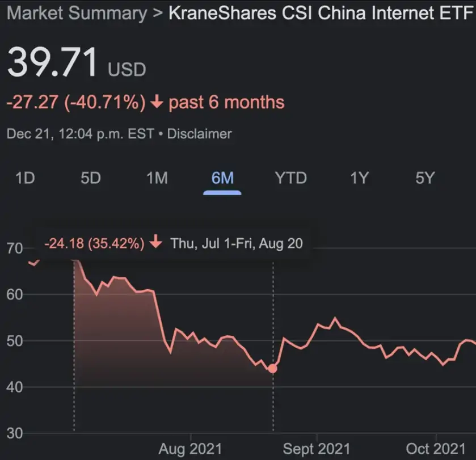
Task: Click the breadcrumb chevron after Market Summary
Action: pos(158,14)
